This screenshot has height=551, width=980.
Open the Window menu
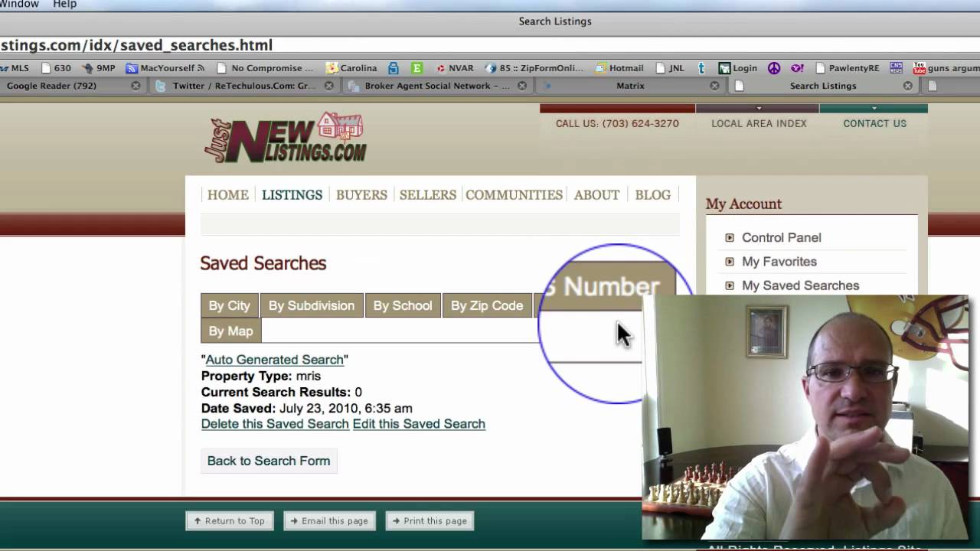pyautogui.click(x=19, y=5)
